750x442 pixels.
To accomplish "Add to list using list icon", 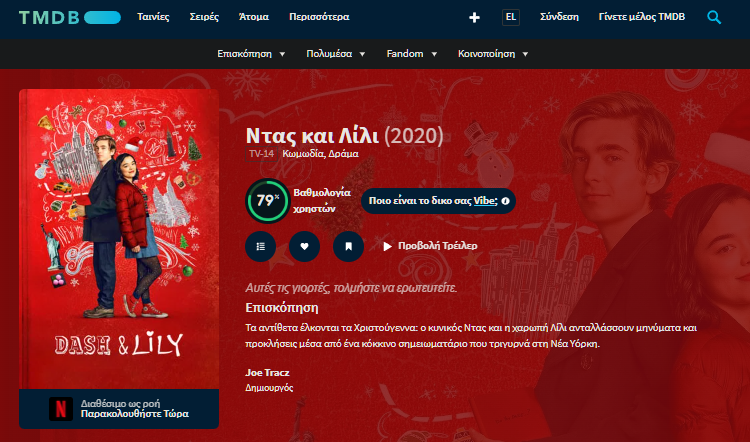I will (x=260, y=246).
